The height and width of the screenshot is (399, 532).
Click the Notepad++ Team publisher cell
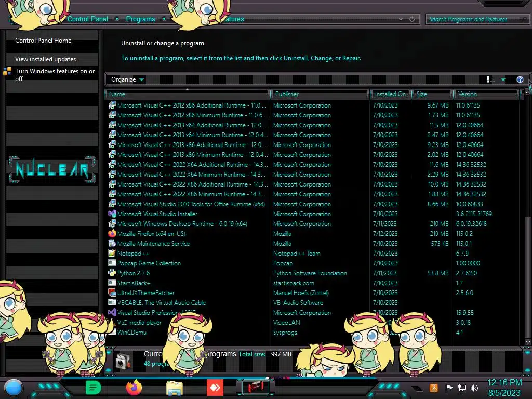(x=297, y=253)
